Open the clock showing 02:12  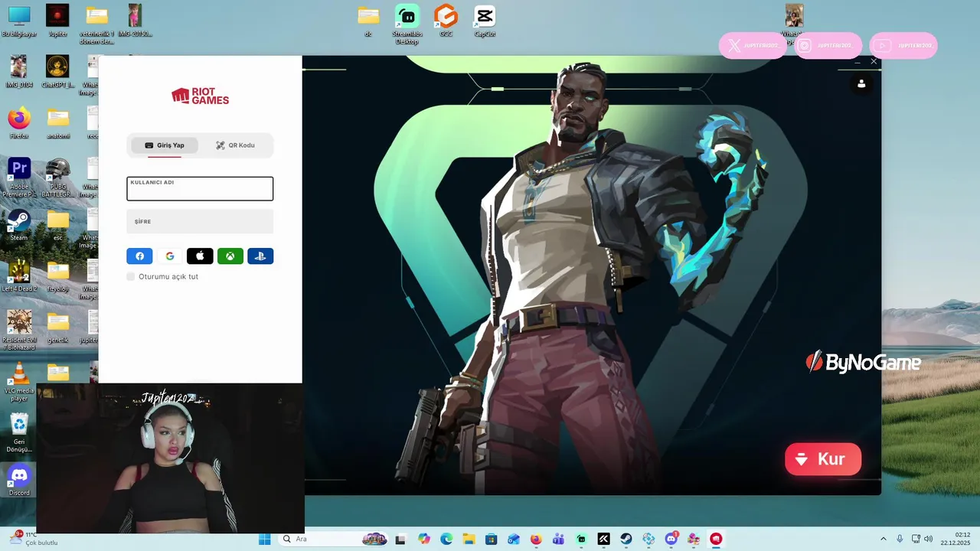tap(955, 539)
